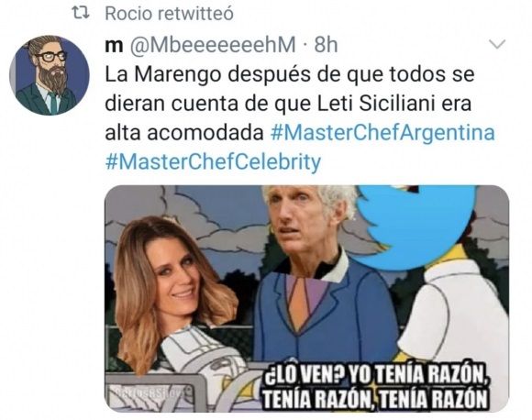This screenshot has width=532, height=420.
Task: Click the retweet arrows icon above the tweet
Action: (x=81, y=13)
